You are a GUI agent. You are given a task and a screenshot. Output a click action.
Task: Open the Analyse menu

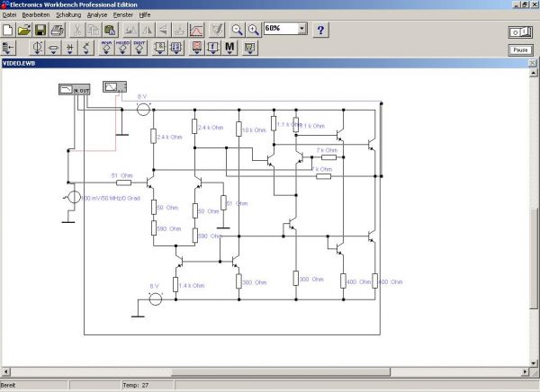(97, 15)
